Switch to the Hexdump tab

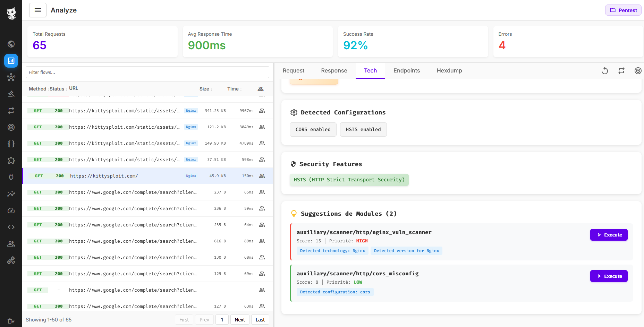(449, 71)
